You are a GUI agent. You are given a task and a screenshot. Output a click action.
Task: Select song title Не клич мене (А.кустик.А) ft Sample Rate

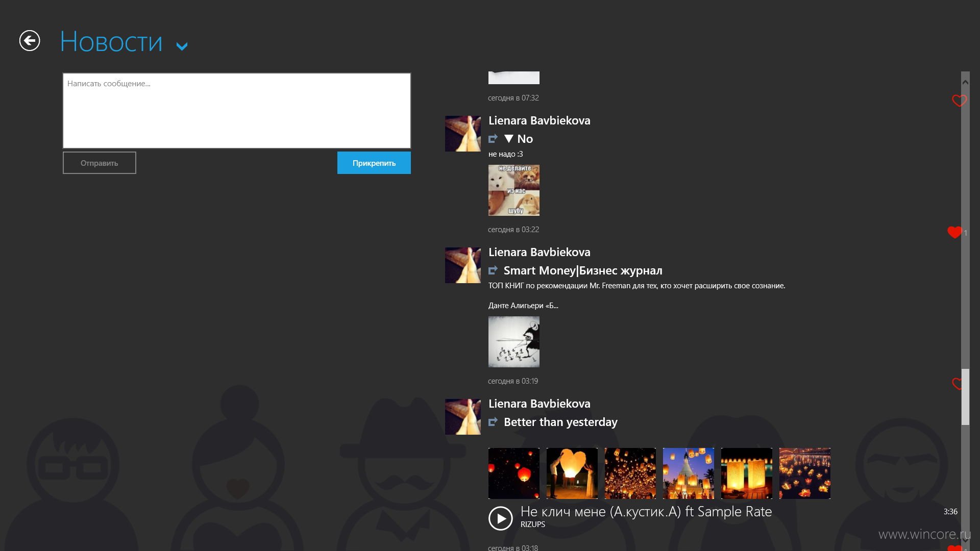(646, 512)
